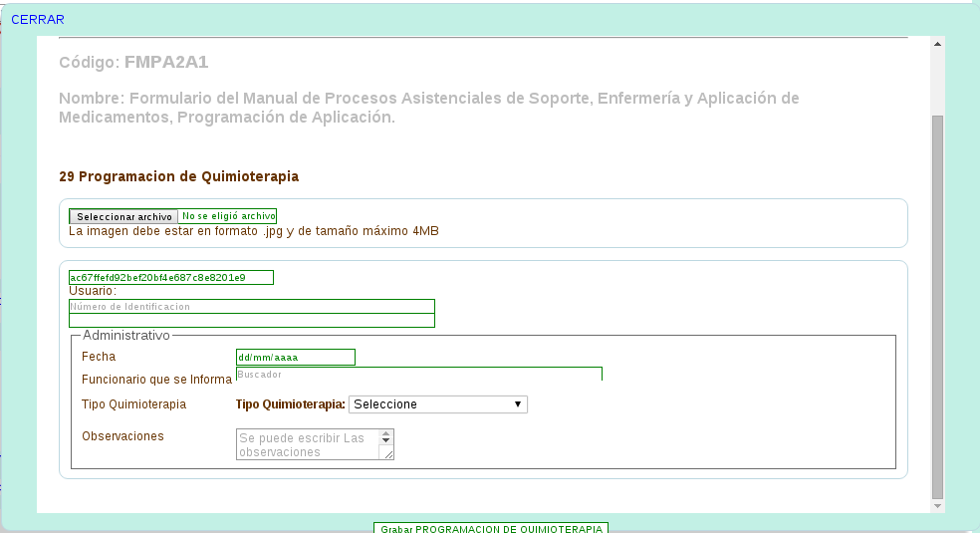The height and width of the screenshot is (533, 980).
Task: Click the Administrativo fieldset legend
Action: point(126,336)
